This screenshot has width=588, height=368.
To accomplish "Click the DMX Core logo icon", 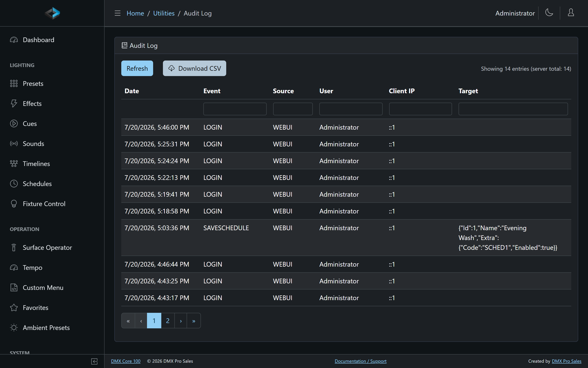I will [52, 13].
